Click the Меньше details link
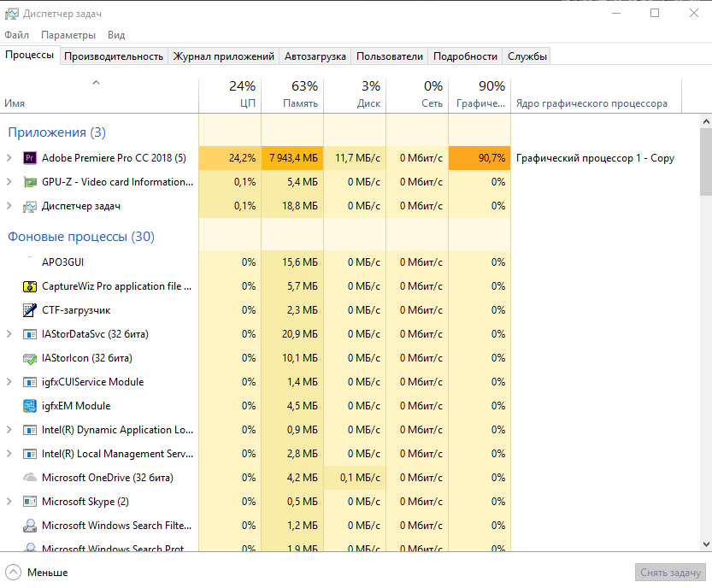This screenshot has width=712, height=588. click(47, 573)
